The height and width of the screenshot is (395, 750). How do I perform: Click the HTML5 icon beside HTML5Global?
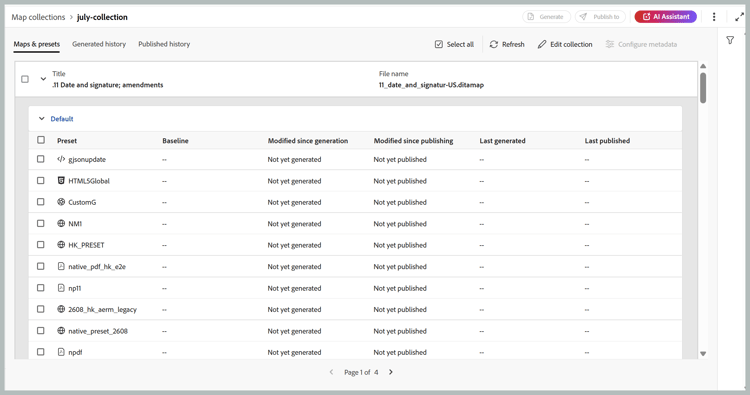pos(61,181)
